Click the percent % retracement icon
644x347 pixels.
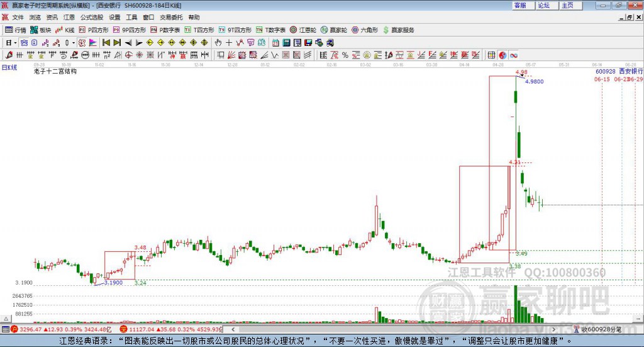pyautogui.click(x=345, y=55)
